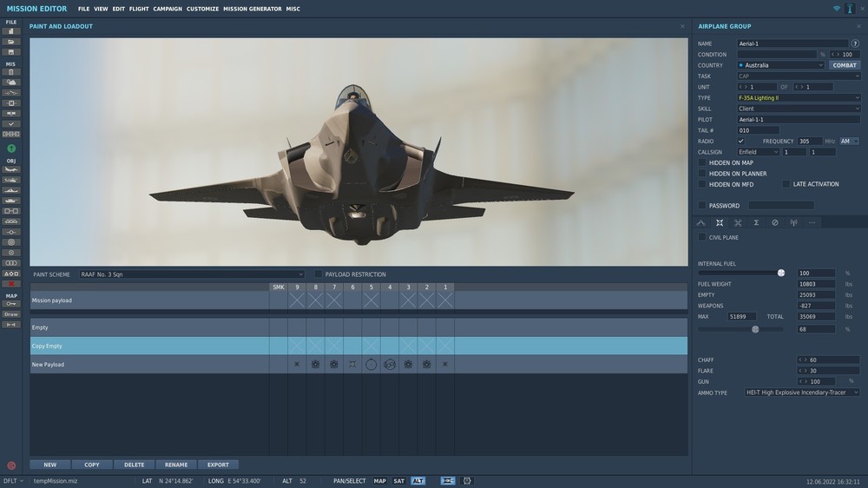Click the RENAME payload button
The height and width of the screenshot is (488, 868).
pos(176,465)
